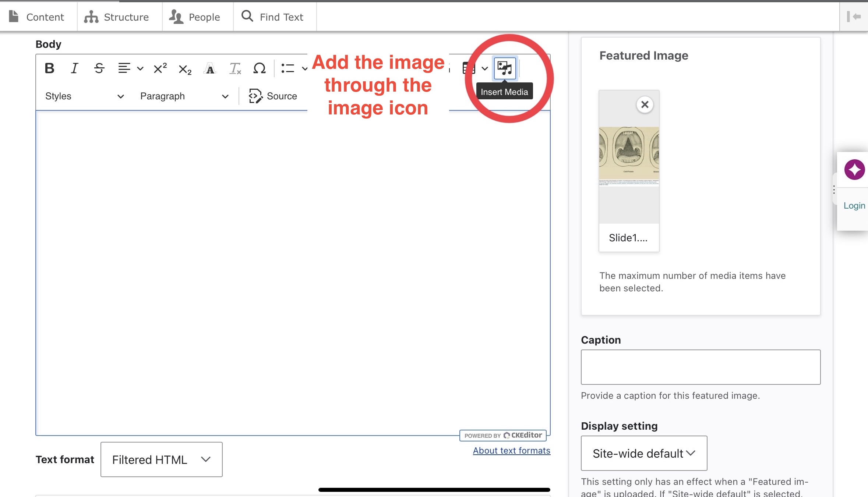Open the Insert Media dialog
The height and width of the screenshot is (497, 868).
[x=505, y=68]
